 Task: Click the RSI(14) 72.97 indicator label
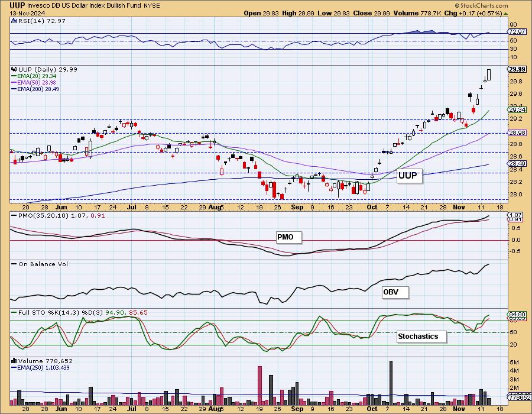click(42, 21)
